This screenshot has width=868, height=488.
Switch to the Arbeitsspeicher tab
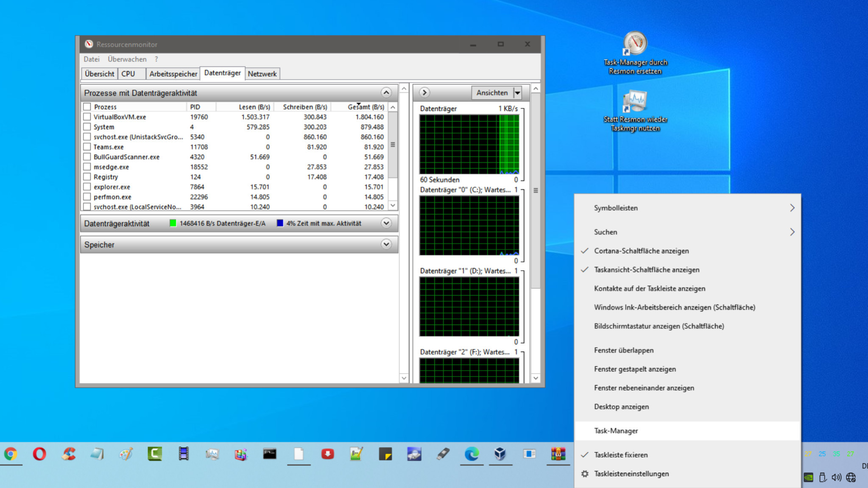[x=173, y=74]
